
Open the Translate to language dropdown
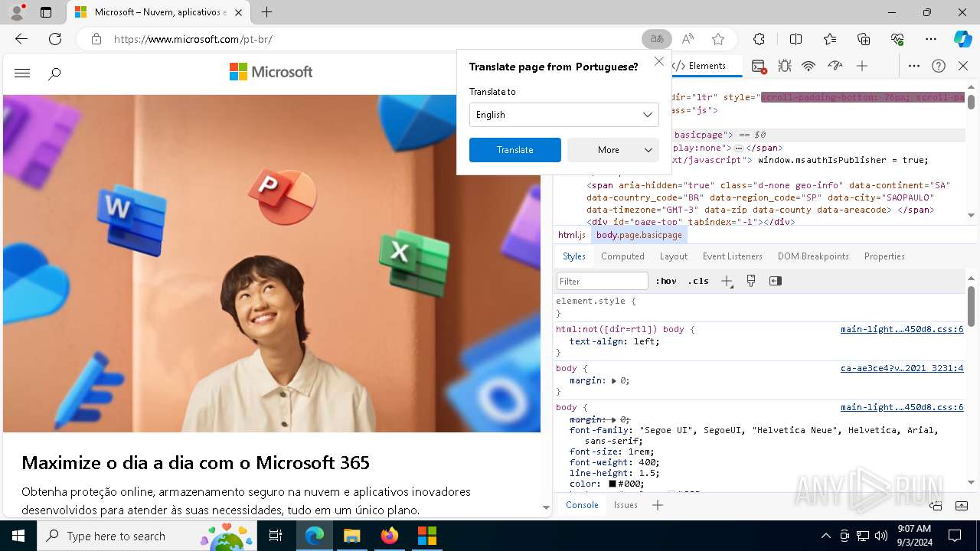[x=564, y=115]
